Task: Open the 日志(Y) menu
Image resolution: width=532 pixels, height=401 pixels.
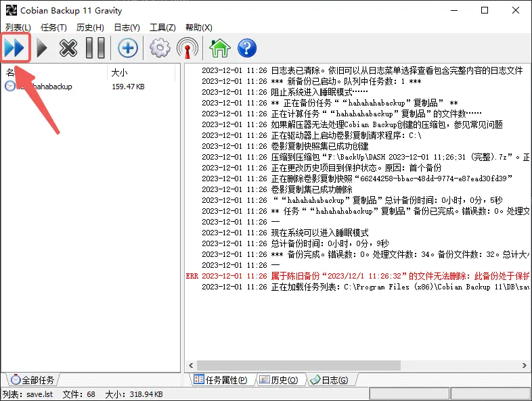Action: click(127, 28)
